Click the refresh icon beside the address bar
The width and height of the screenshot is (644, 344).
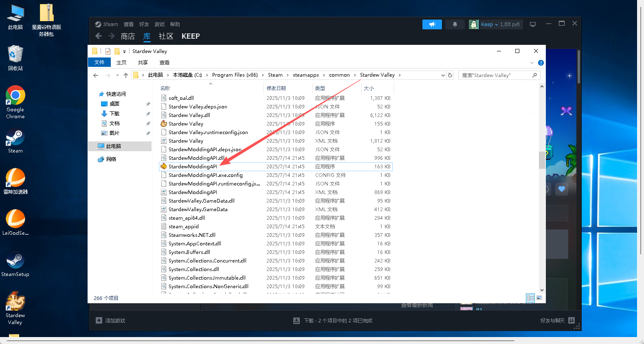(x=450, y=75)
